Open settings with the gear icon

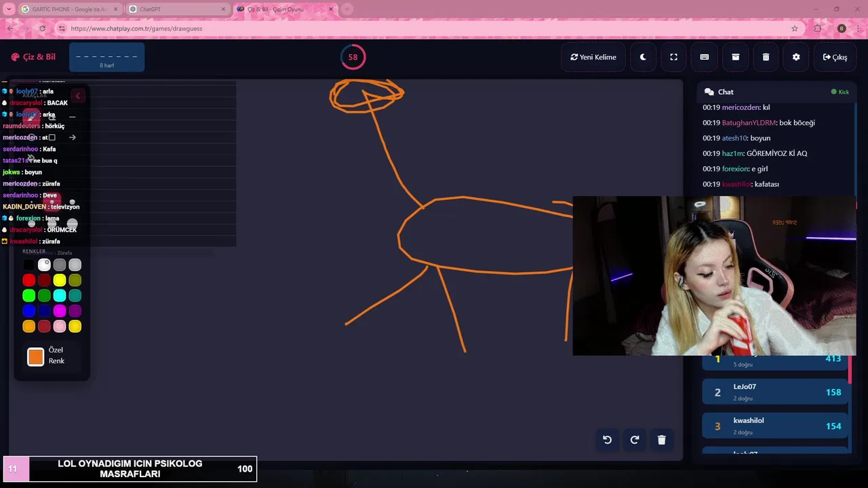[796, 57]
